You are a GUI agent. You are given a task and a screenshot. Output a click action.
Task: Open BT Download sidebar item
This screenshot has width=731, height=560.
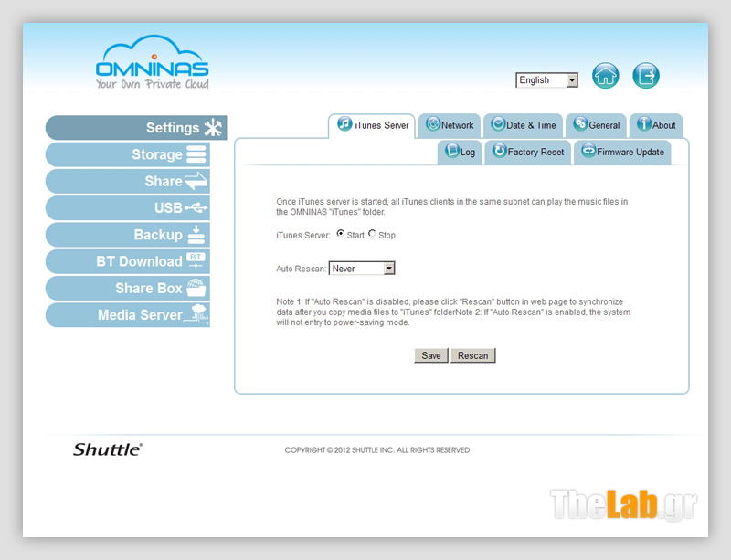click(128, 261)
